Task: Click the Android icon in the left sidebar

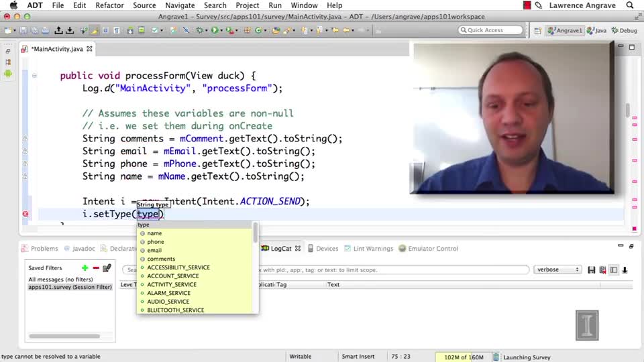Action: coord(8,74)
